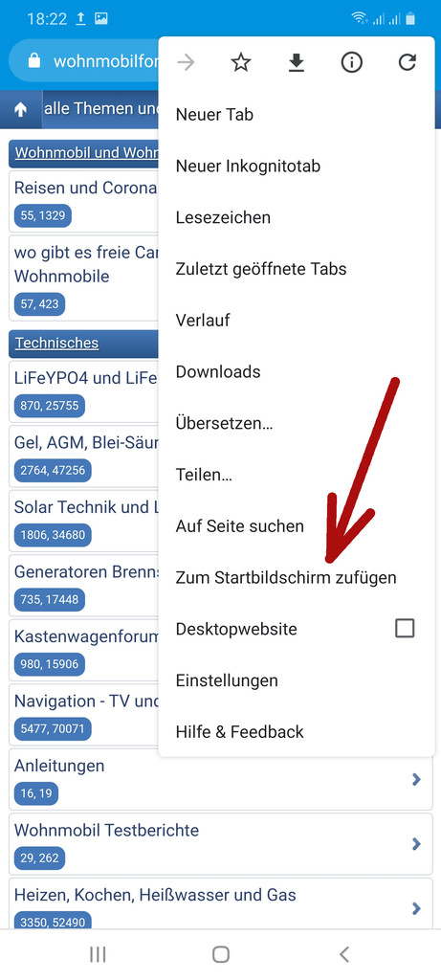The width and height of the screenshot is (441, 980).
Task: Tap the Android home button
Action: coord(220,954)
